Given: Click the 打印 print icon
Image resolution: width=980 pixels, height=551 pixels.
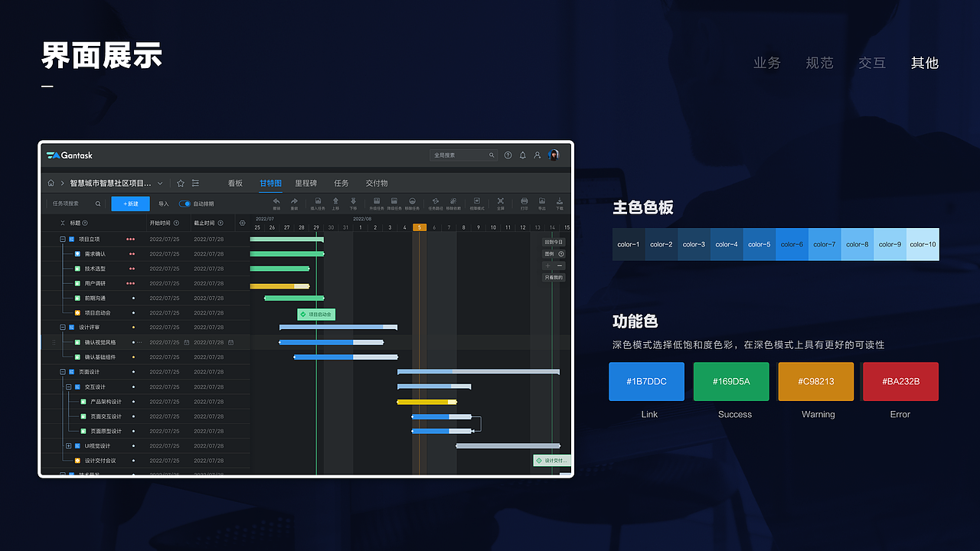Looking at the screenshot, I should [x=524, y=201].
